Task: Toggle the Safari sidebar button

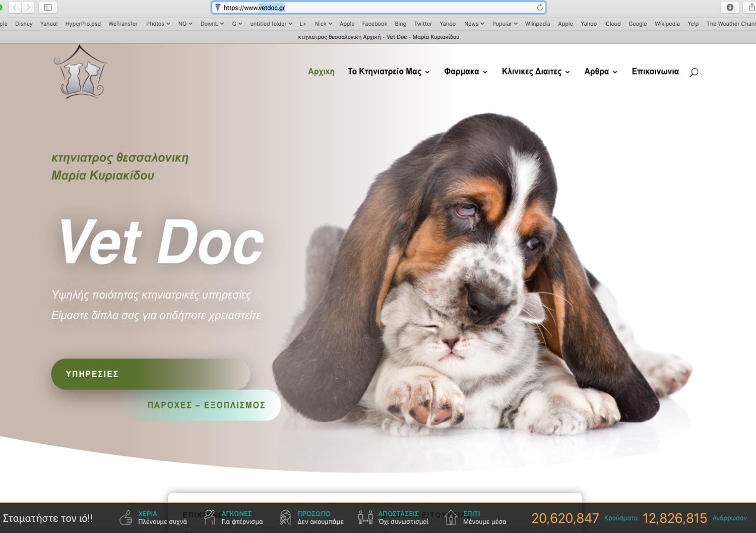Action: tap(48, 7)
